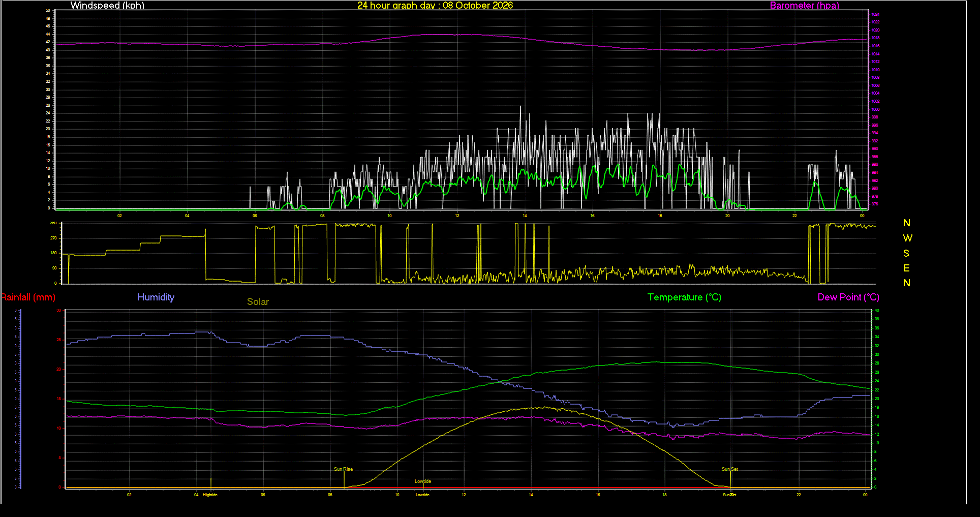
Task: Click the '18' hour label on windspeed chart
Action: click(x=660, y=216)
